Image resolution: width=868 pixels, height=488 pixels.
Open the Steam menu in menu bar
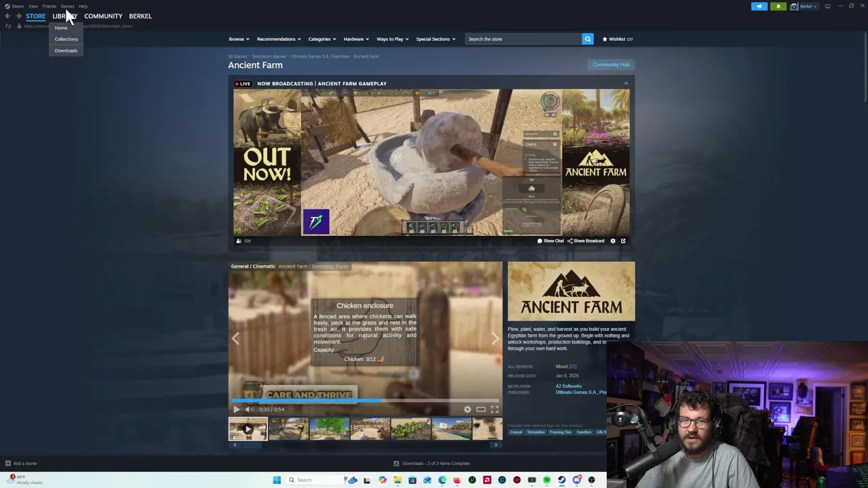click(14, 6)
